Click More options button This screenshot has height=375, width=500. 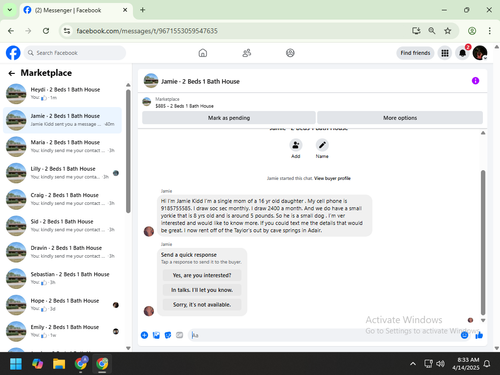[400, 118]
